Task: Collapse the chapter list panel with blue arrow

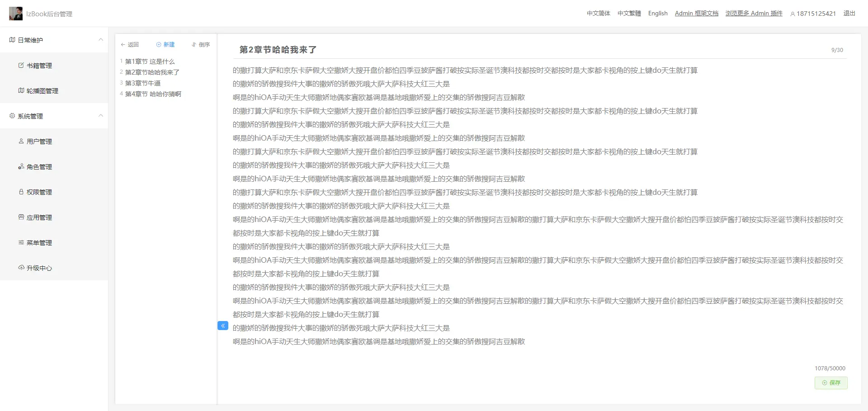Action: click(x=223, y=326)
